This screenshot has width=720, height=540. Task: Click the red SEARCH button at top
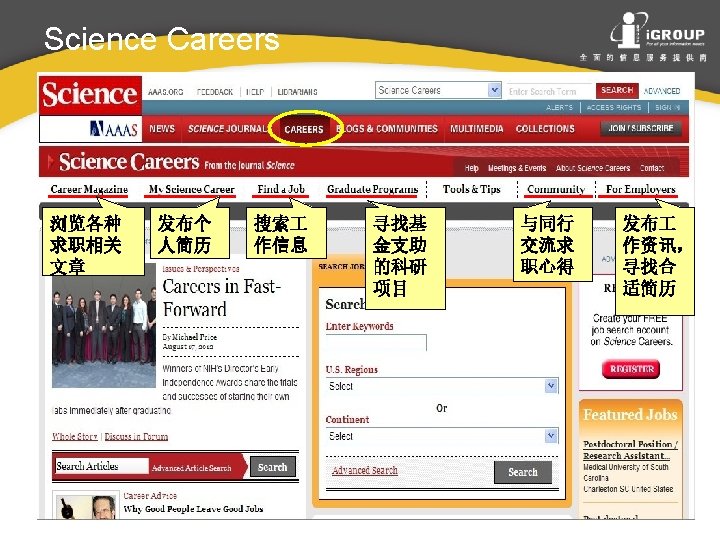tap(617, 90)
